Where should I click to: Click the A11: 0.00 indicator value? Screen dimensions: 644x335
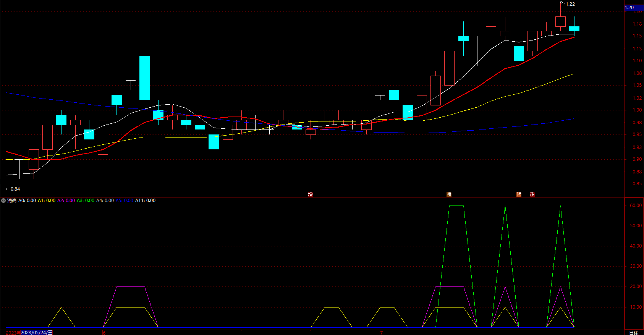pyautogui.click(x=146, y=201)
